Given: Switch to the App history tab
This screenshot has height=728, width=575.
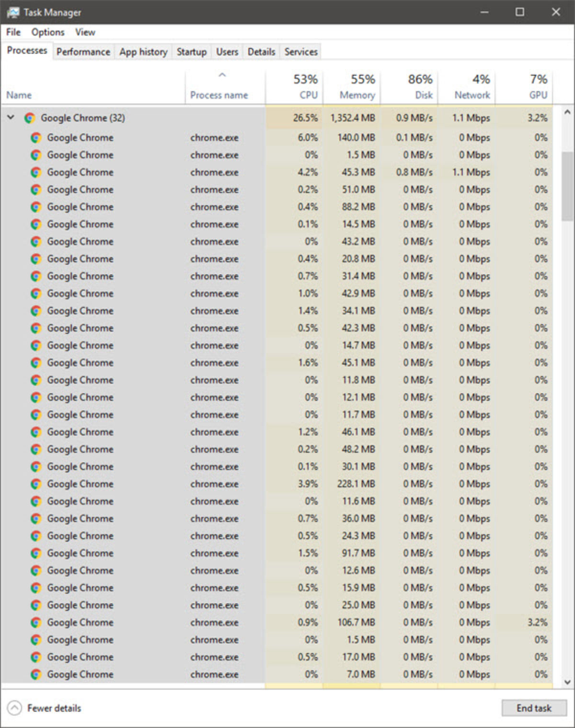Looking at the screenshot, I should [143, 52].
